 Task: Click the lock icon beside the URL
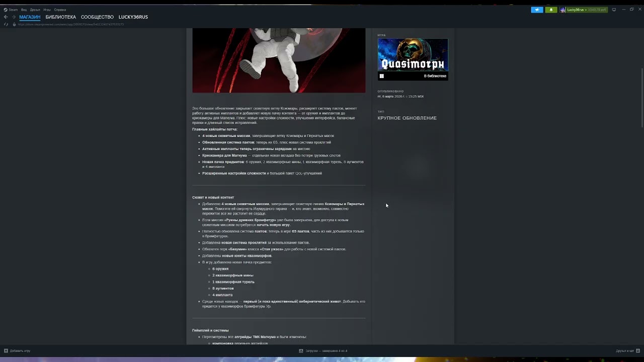(14, 24)
